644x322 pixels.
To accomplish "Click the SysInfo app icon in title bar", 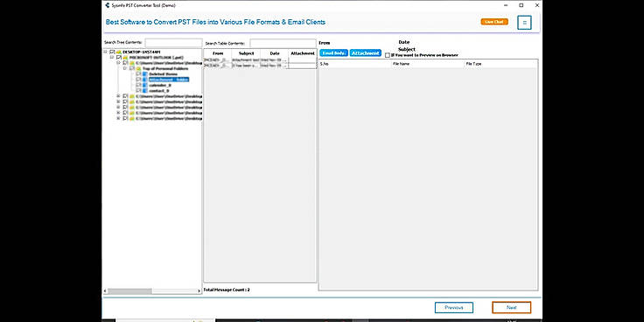I will 108,5.
